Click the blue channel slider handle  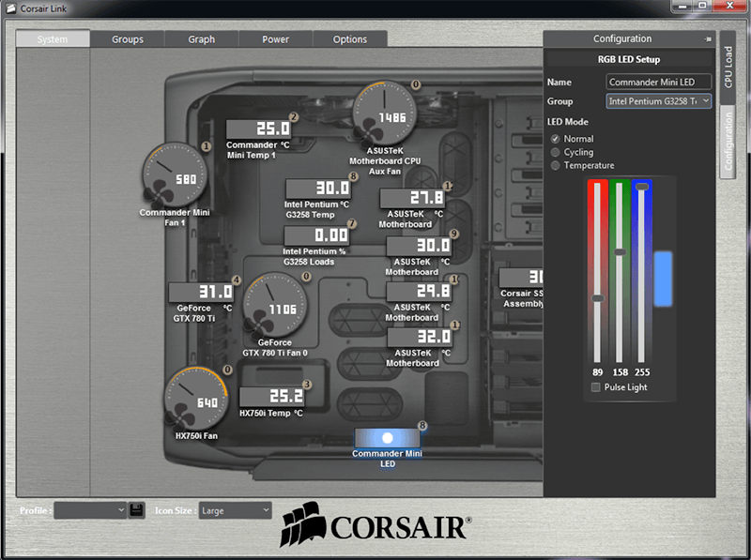click(x=642, y=186)
